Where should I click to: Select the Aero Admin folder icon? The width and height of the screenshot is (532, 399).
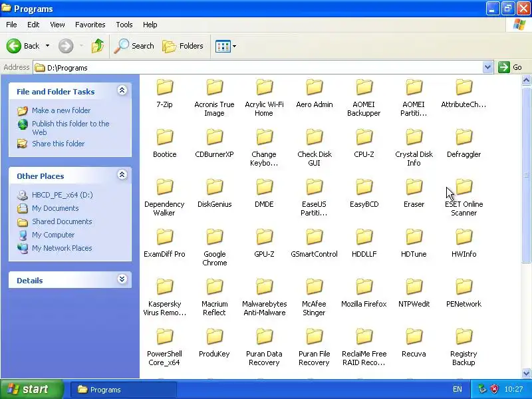(x=314, y=87)
